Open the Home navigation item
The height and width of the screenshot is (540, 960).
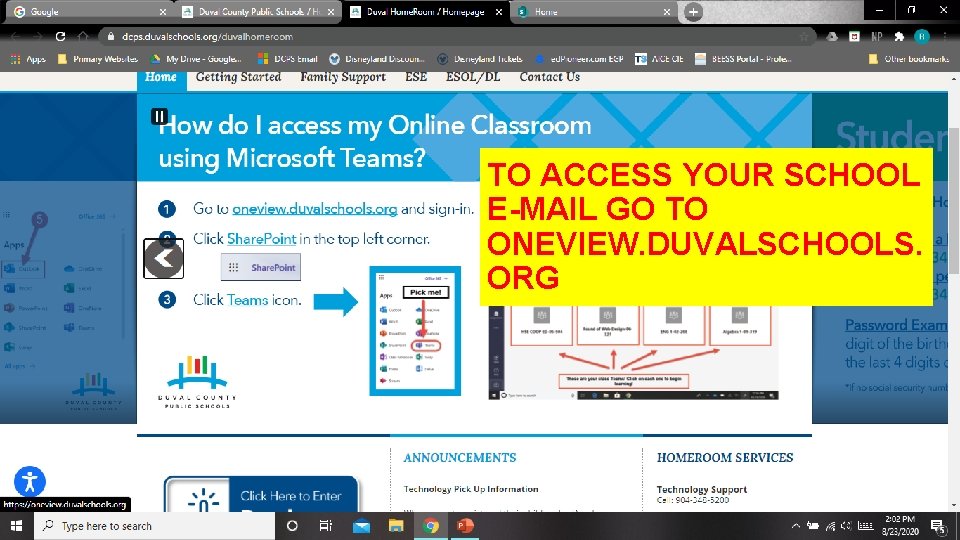coord(161,77)
